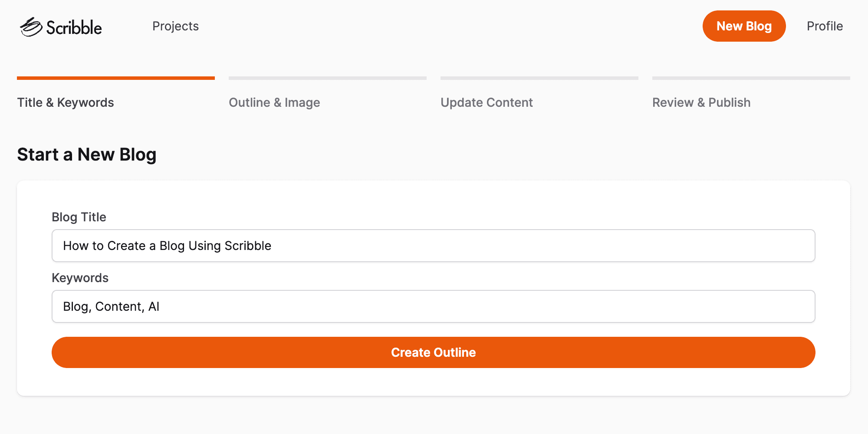The height and width of the screenshot is (434, 868).
Task: Click the Keywords field label
Action: 80,278
